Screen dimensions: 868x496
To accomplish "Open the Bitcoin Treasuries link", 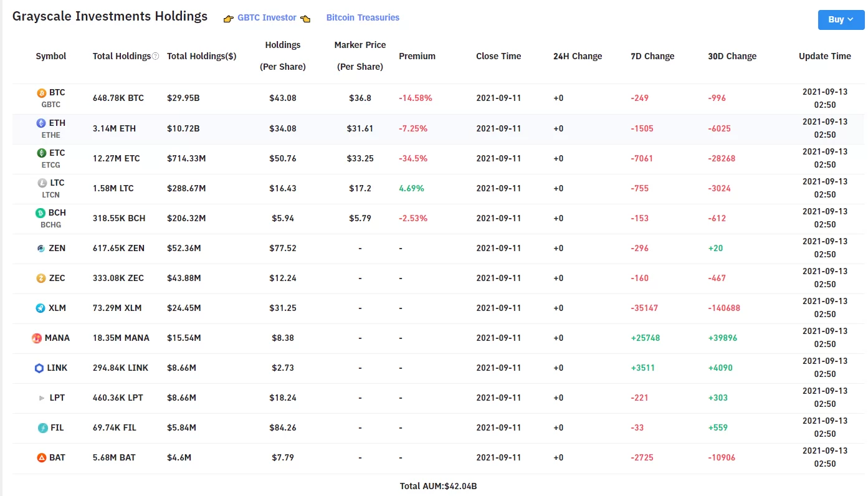I will click(x=363, y=17).
